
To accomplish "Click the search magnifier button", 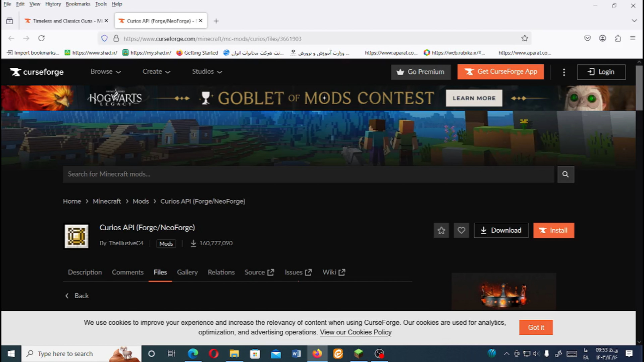I will click(566, 174).
